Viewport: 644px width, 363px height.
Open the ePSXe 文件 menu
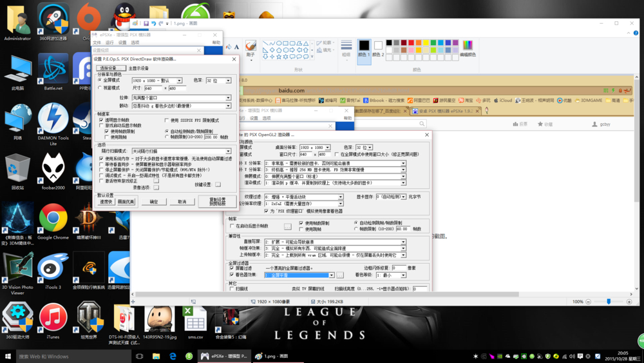97,43
